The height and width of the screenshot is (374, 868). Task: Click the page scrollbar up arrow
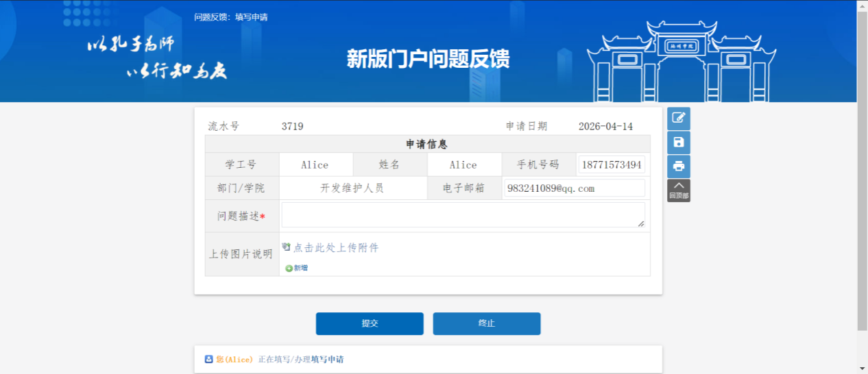pyautogui.click(x=862, y=5)
